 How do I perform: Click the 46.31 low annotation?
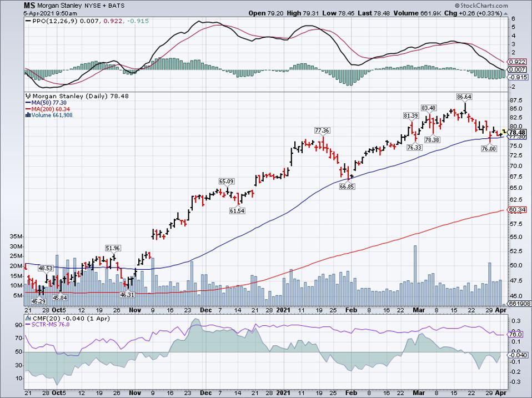127,295
